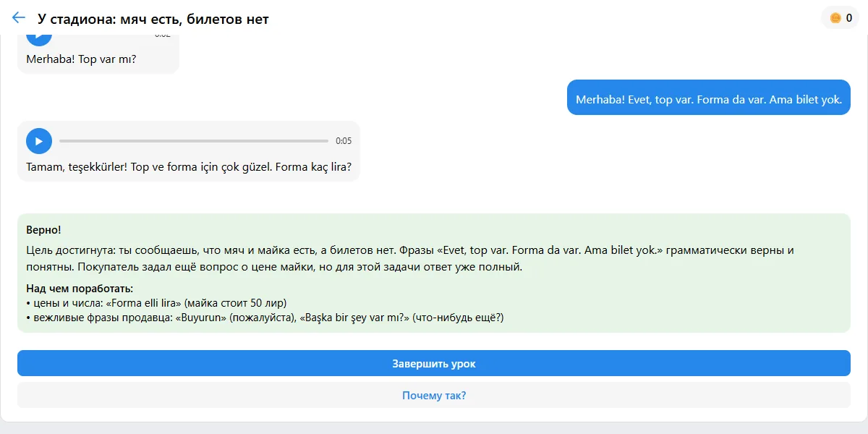Click the coin count number '0'
This screenshot has height=434, width=868.
(849, 18)
